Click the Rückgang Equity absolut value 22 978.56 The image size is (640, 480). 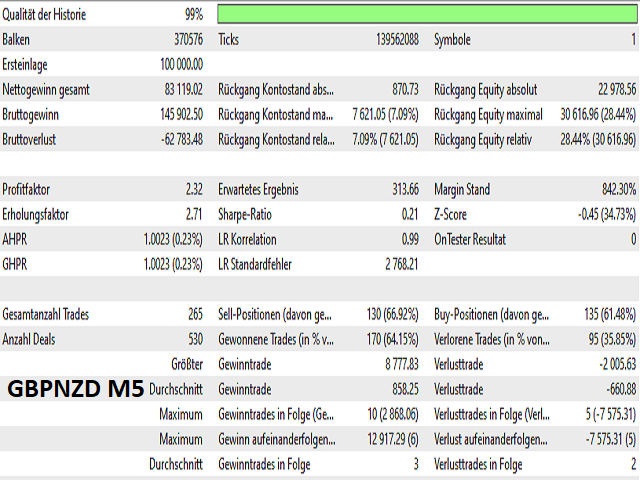tap(617, 89)
